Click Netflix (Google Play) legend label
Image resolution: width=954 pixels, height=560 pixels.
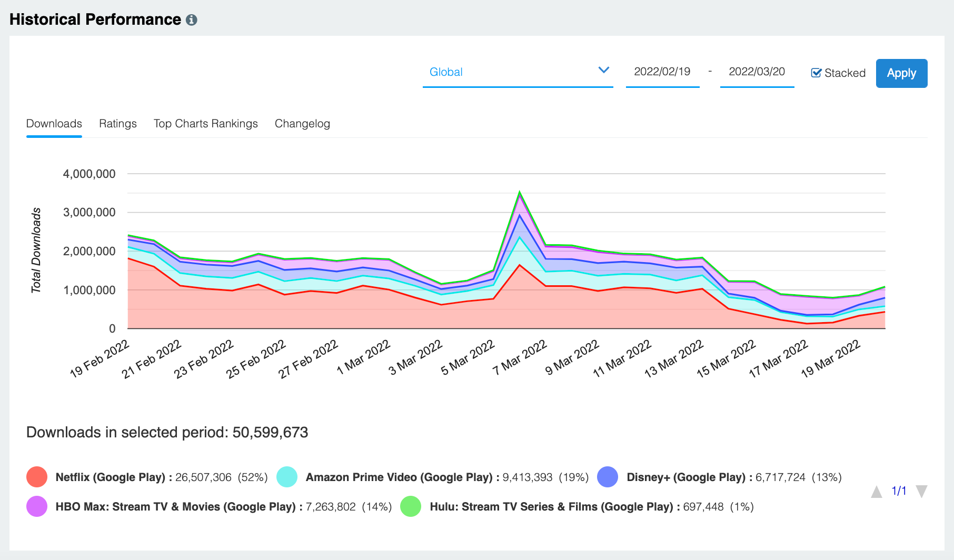(x=114, y=477)
